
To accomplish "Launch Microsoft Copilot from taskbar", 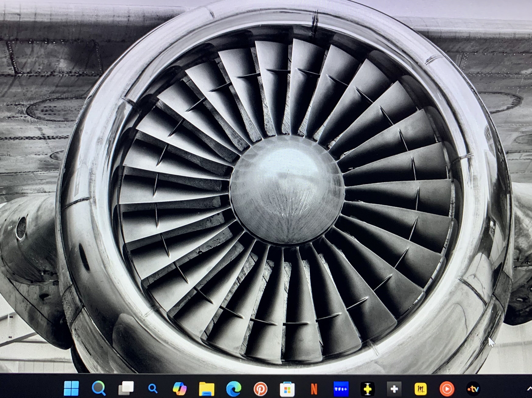I will coord(180,388).
